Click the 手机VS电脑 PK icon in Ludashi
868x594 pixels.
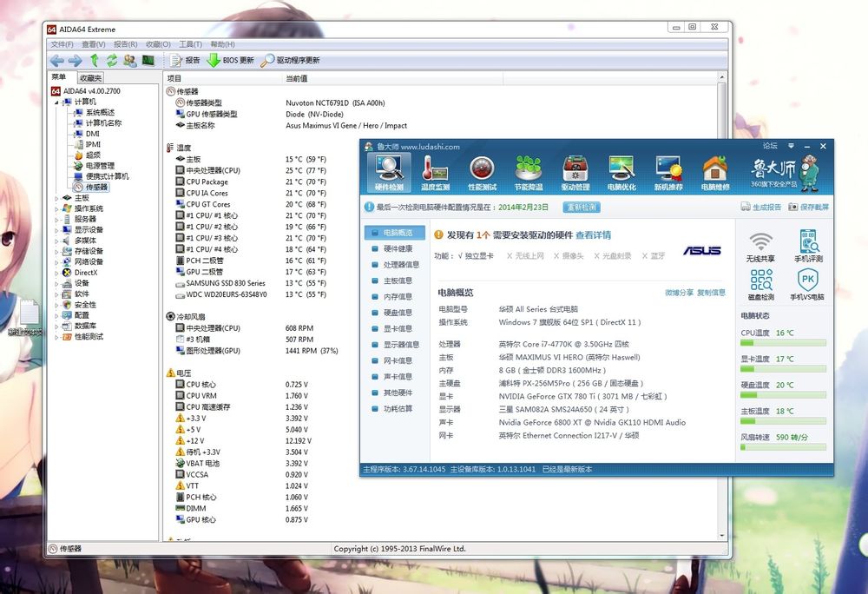[x=807, y=285]
